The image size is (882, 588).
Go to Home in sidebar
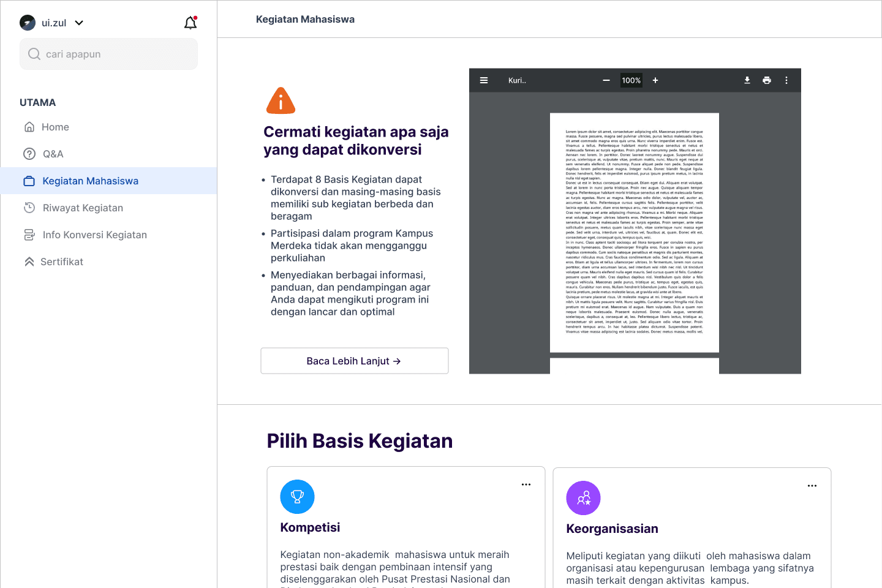[x=55, y=127]
